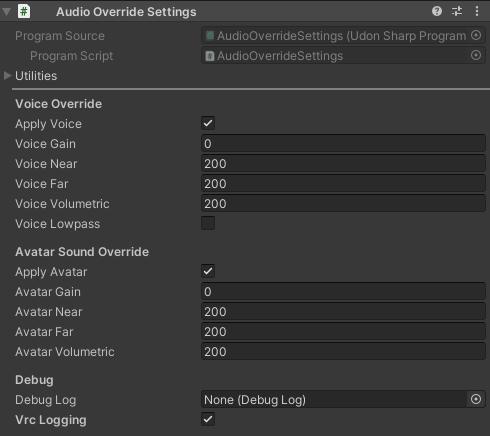Screen dimensions: 490x436
Task: Open the three-dot component context menu
Action: pyautogui.click(x=477, y=11)
